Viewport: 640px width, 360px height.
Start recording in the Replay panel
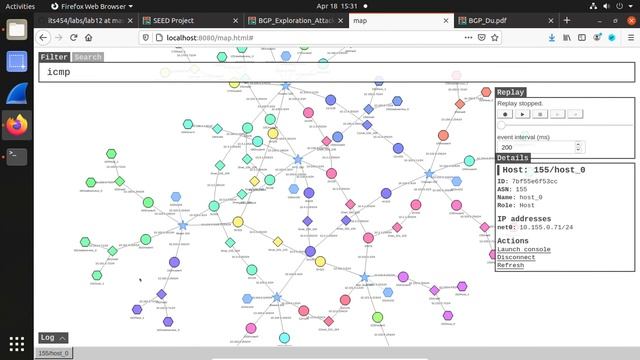pos(505,114)
